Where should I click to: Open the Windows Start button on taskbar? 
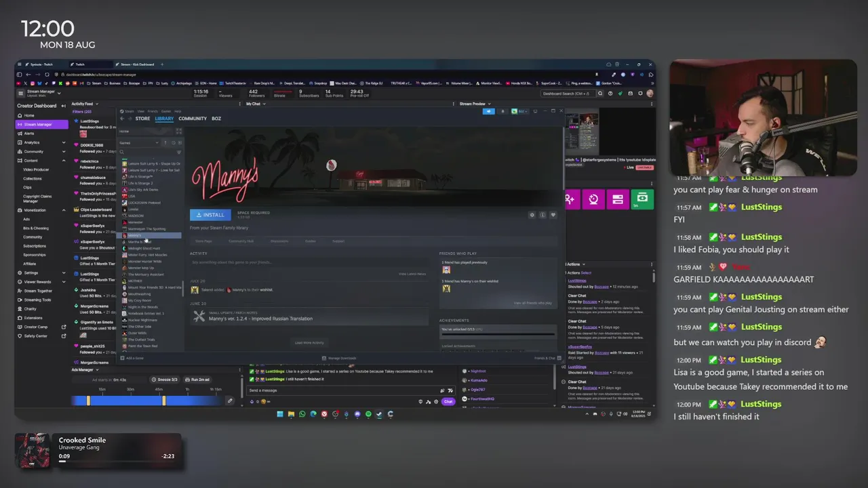coord(280,414)
